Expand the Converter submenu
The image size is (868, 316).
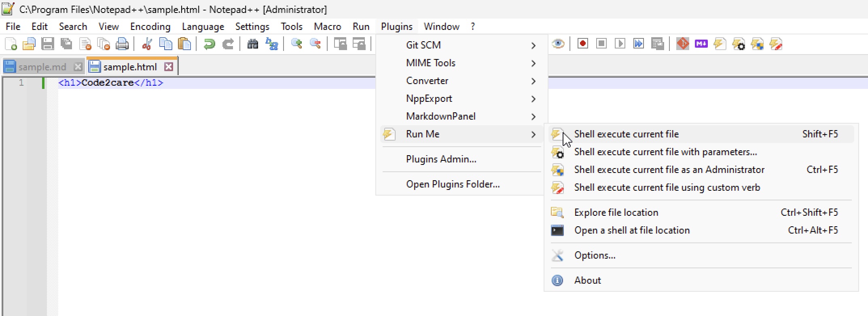click(462, 81)
